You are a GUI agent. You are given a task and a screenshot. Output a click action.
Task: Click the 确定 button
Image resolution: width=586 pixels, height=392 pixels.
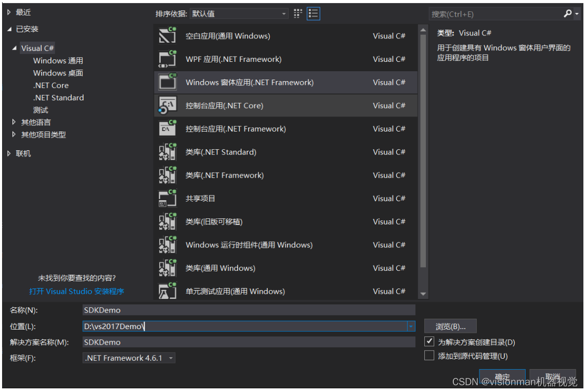pyautogui.click(x=502, y=377)
